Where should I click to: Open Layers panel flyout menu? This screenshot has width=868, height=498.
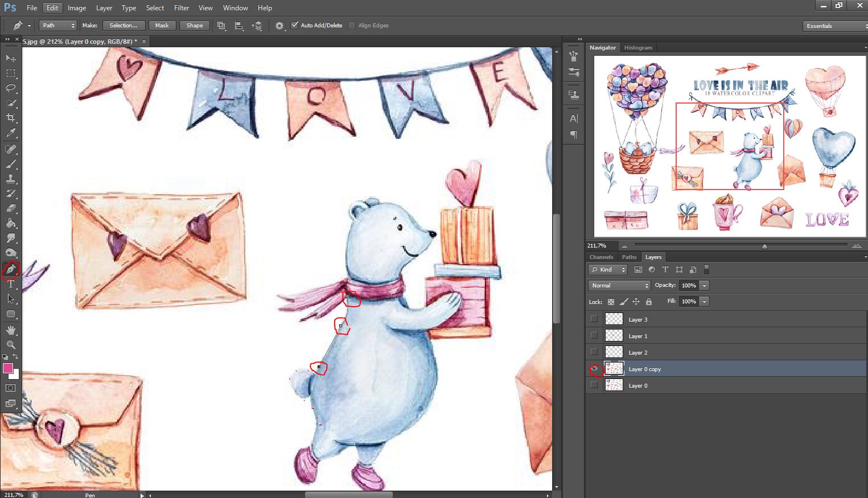[x=865, y=257]
